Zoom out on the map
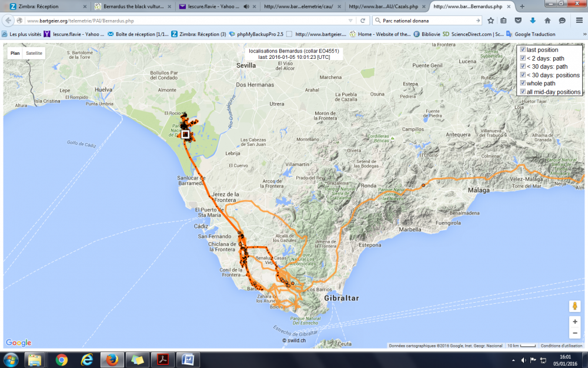 pos(574,334)
